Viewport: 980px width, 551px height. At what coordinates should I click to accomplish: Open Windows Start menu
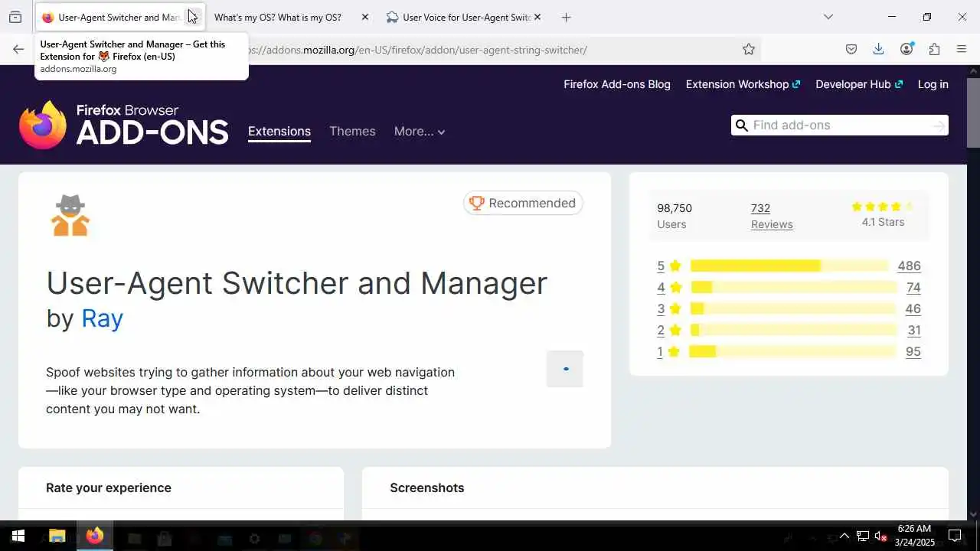(18, 536)
